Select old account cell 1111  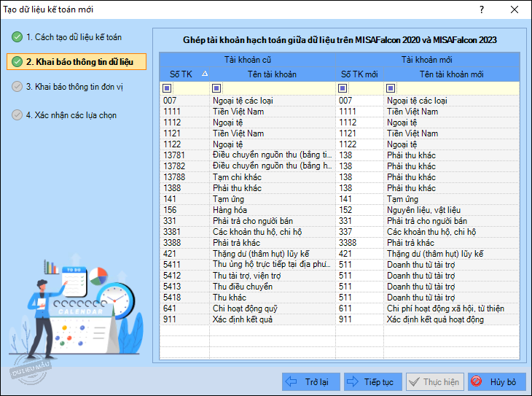184,112
